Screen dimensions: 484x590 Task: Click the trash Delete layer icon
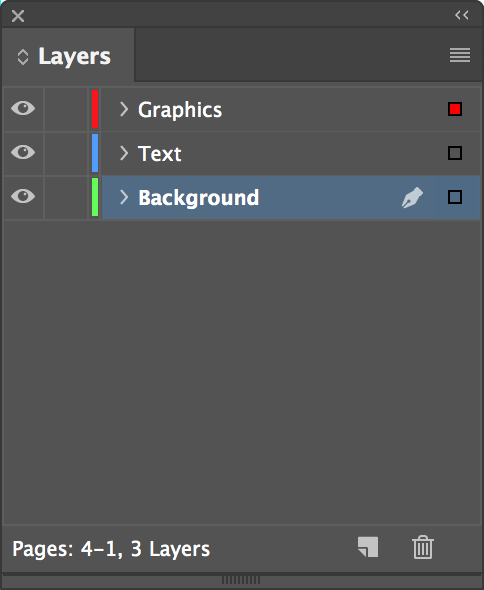pos(423,547)
